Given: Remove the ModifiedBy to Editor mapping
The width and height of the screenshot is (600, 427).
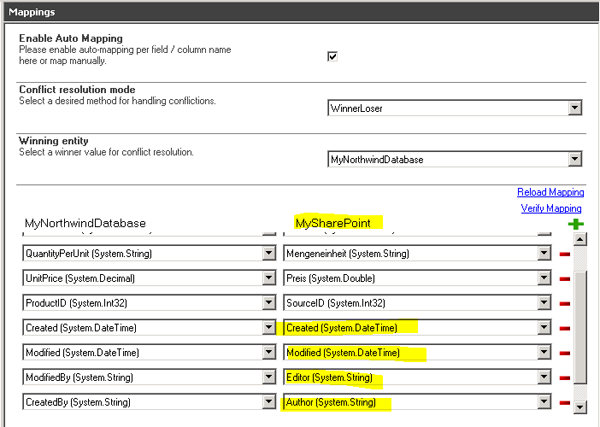Looking at the screenshot, I should pyautogui.click(x=565, y=378).
